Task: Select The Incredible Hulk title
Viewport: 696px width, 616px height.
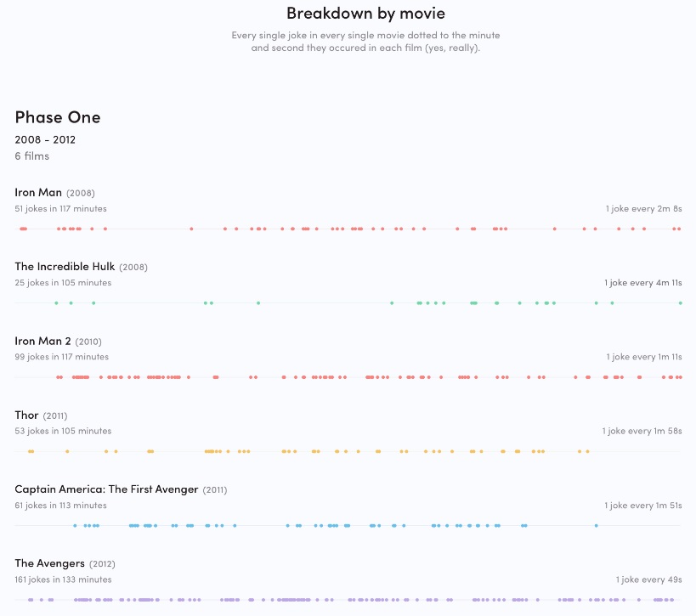Action: (x=65, y=267)
